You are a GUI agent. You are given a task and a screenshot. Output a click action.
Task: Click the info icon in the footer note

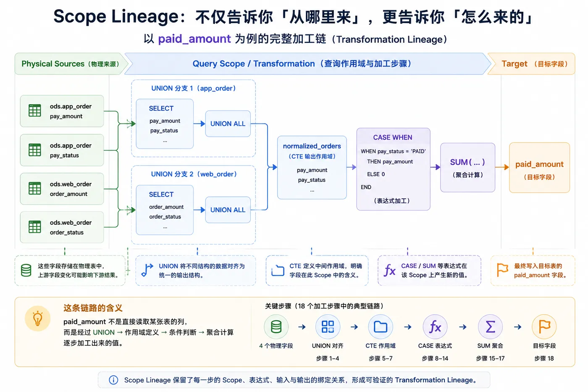coord(113,380)
